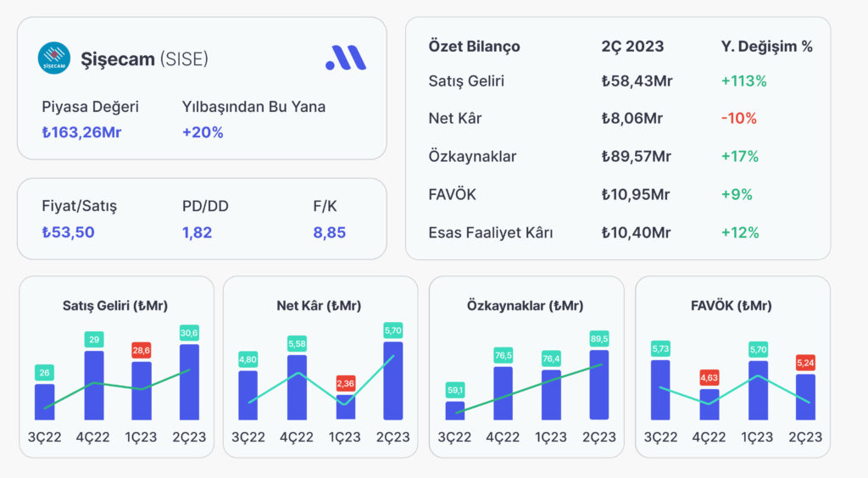Click the Net Kâr (₺Mr) chart title

click(319, 305)
